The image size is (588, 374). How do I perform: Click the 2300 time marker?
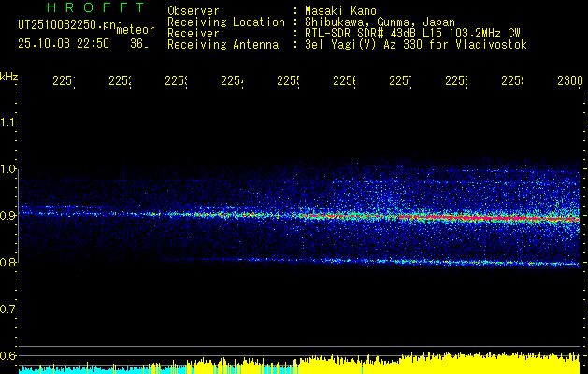pos(570,80)
